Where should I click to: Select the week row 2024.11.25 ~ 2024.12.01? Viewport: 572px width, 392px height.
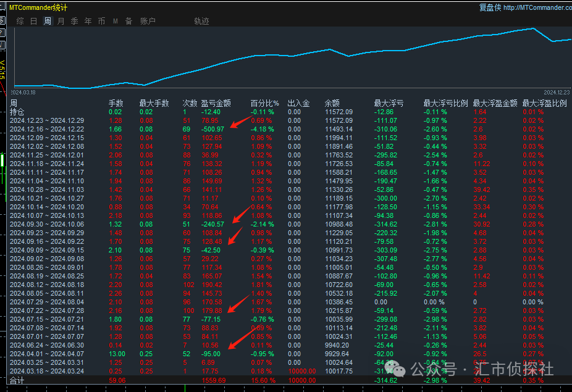[x=47, y=155]
